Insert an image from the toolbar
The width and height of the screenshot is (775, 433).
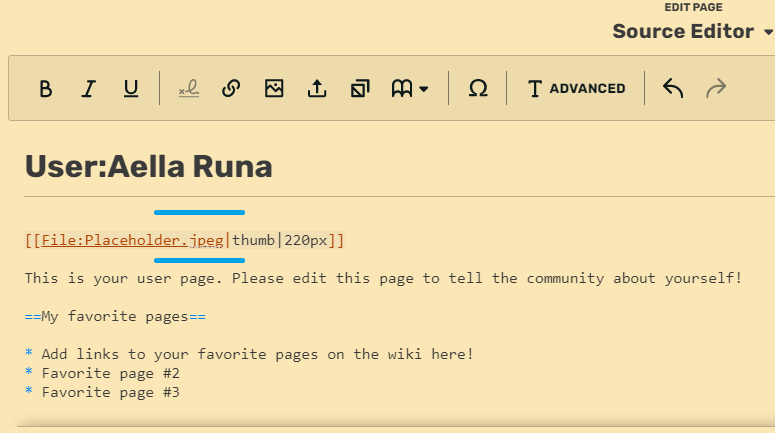coord(274,89)
